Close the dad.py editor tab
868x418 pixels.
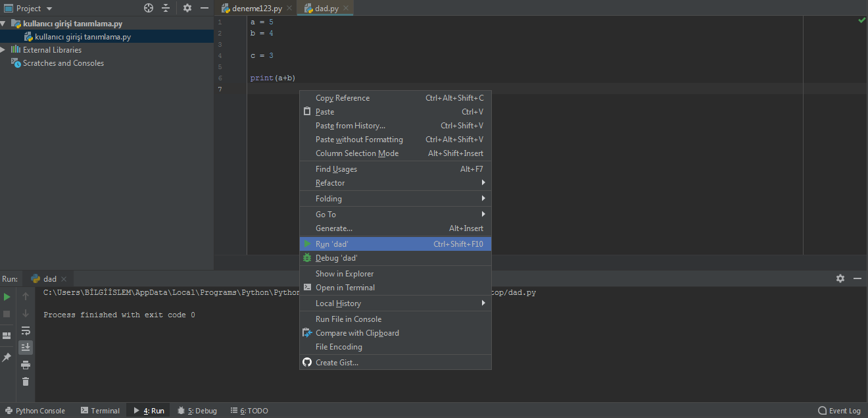346,9
